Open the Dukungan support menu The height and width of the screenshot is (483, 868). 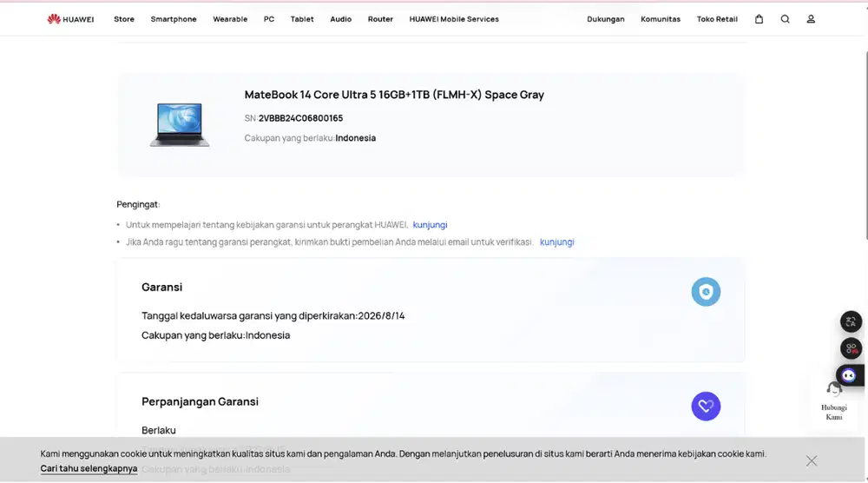pyautogui.click(x=606, y=19)
